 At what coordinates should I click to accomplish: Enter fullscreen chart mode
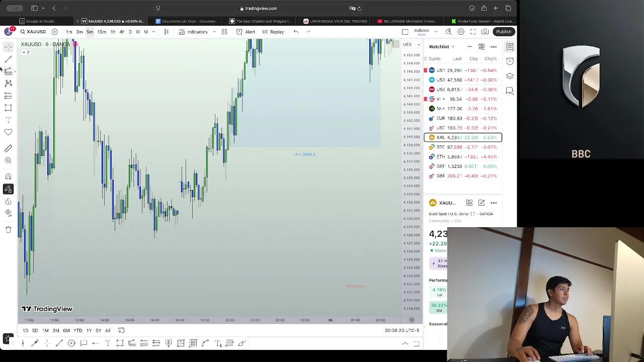[473, 32]
